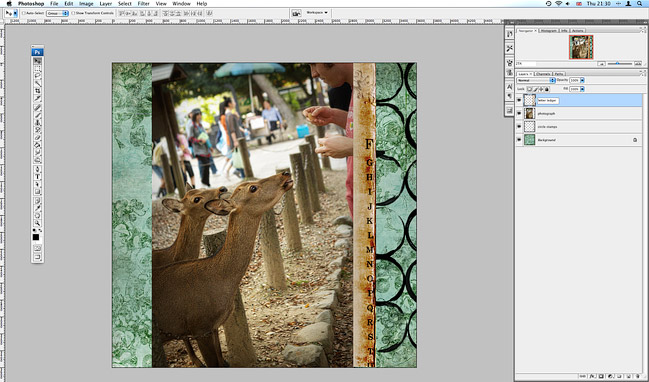Select the Lasso tool
649x382 pixels.
coord(37,75)
